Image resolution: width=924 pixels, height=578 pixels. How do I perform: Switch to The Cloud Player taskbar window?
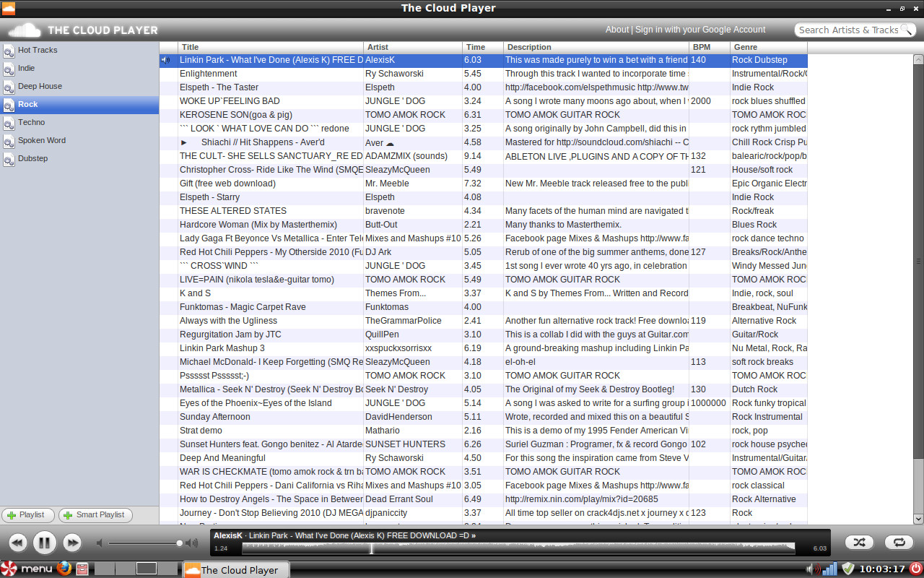[236, 569]
